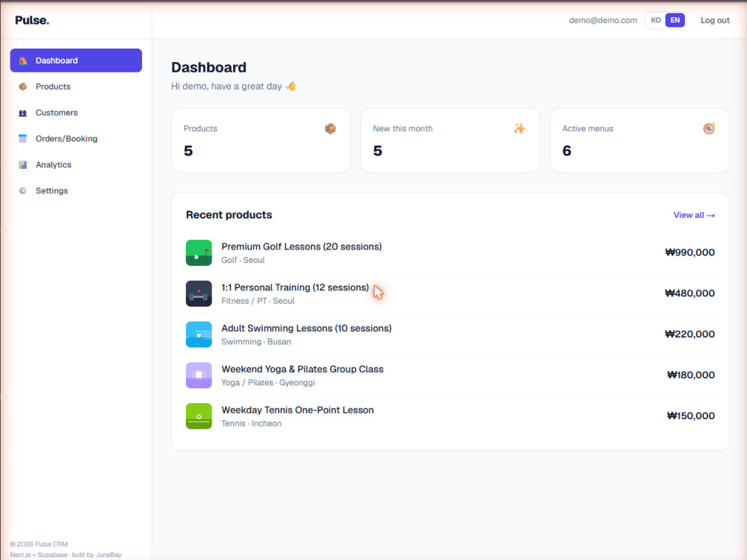Screen dimensions: 747x560
Task: Click the Settings gear icon in sidebar
Action: pyautogui.click(x=22, y=190)
